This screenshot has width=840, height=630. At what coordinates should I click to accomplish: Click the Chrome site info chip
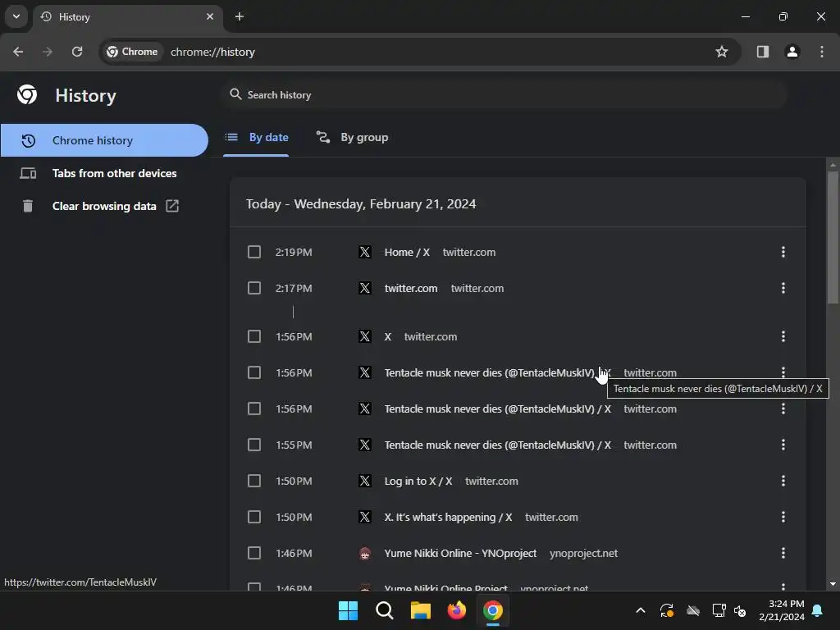[132, 52]
